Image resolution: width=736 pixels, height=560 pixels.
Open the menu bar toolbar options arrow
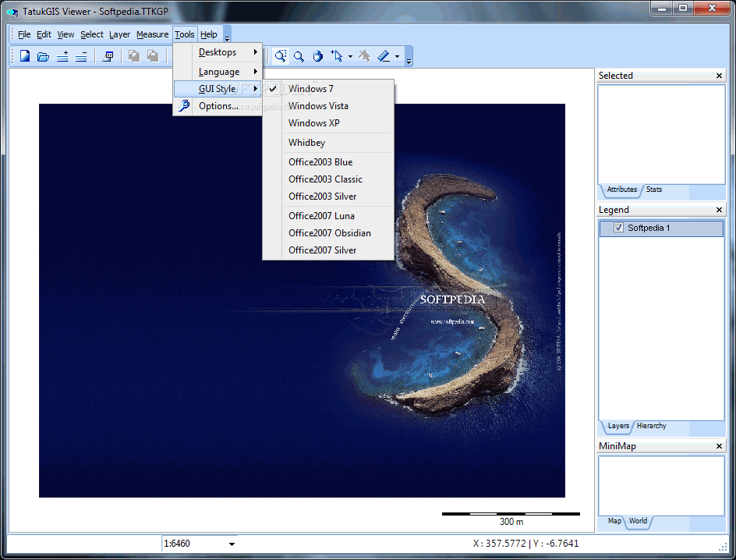[x=227, y=38]
